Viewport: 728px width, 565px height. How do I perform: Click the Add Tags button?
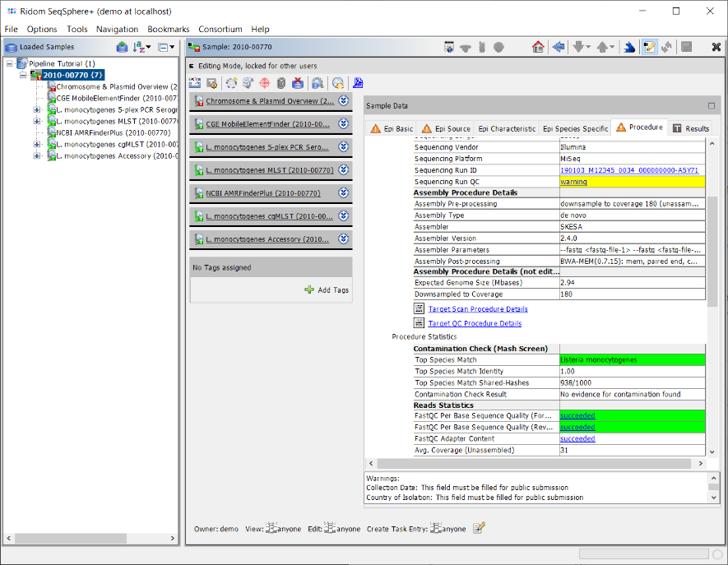[x=327, y=289]
